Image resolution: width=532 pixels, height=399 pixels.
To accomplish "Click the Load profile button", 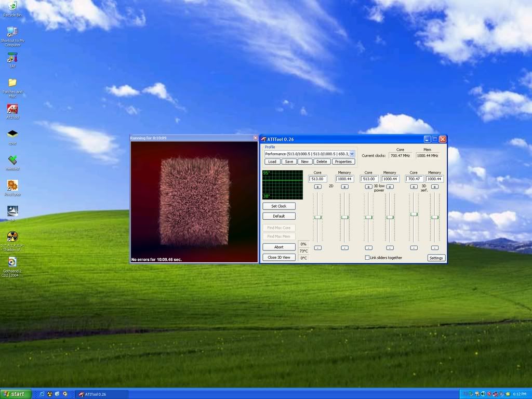I will click(x=272, y=162).
